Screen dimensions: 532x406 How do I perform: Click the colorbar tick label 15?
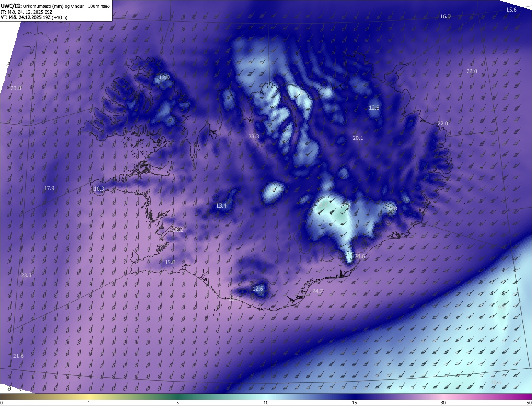pyautogui.click(x=355, y=403)
